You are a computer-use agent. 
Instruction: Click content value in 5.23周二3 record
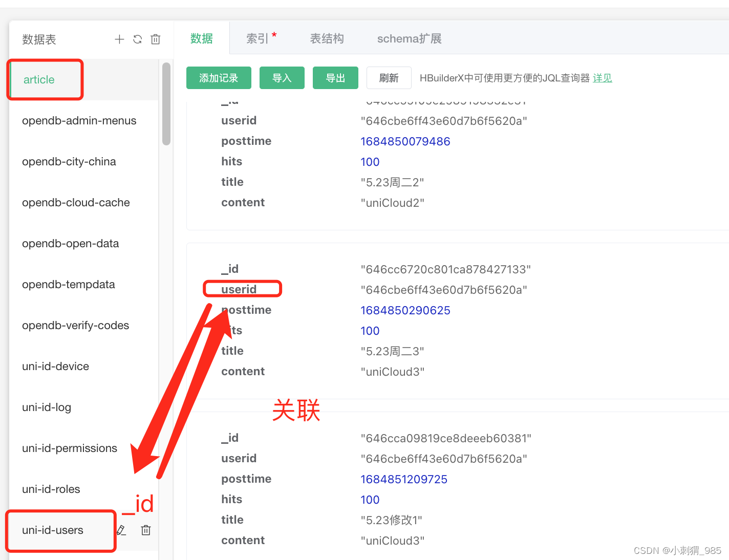click(x=393, y=372)
